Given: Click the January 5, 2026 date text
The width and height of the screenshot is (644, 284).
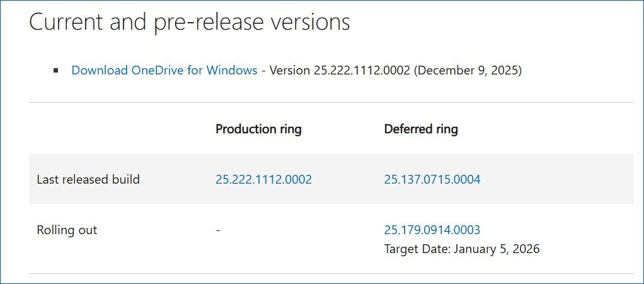Looking at the screenshot, I should [496, 249].
